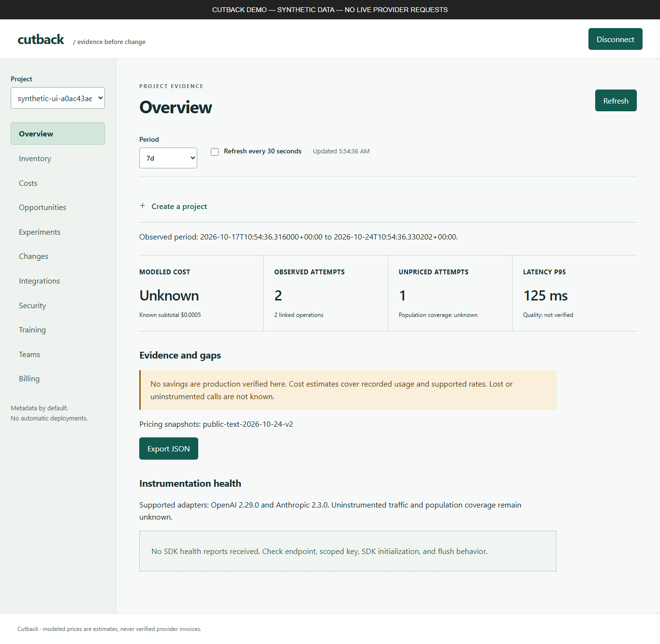Click the '125 ms' latency value
This screenshot has width=660, height=644.
click(545, 296)
